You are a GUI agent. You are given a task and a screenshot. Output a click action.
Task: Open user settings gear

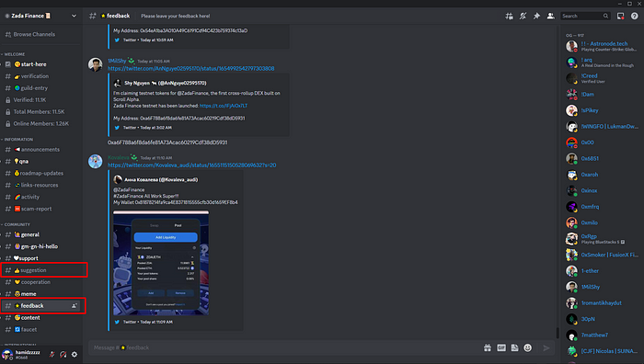[x=75, y=354]
